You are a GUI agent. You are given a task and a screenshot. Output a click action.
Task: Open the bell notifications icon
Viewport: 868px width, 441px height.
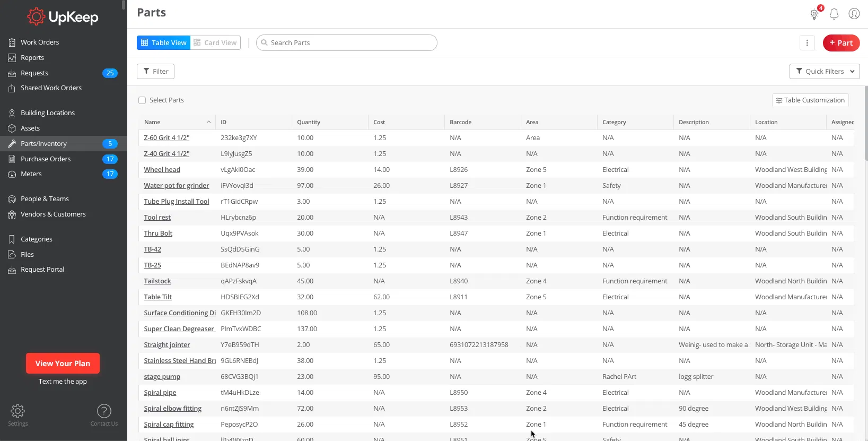pos(834,14)
